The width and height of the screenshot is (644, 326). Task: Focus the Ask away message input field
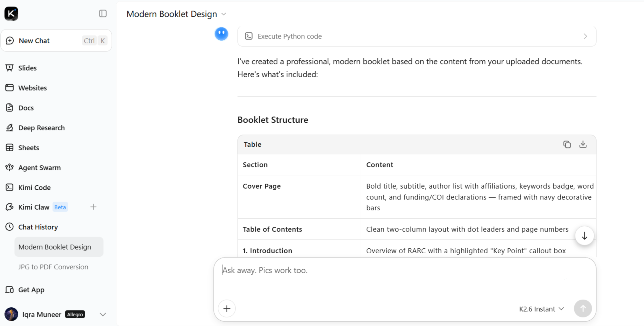point(405,277)
